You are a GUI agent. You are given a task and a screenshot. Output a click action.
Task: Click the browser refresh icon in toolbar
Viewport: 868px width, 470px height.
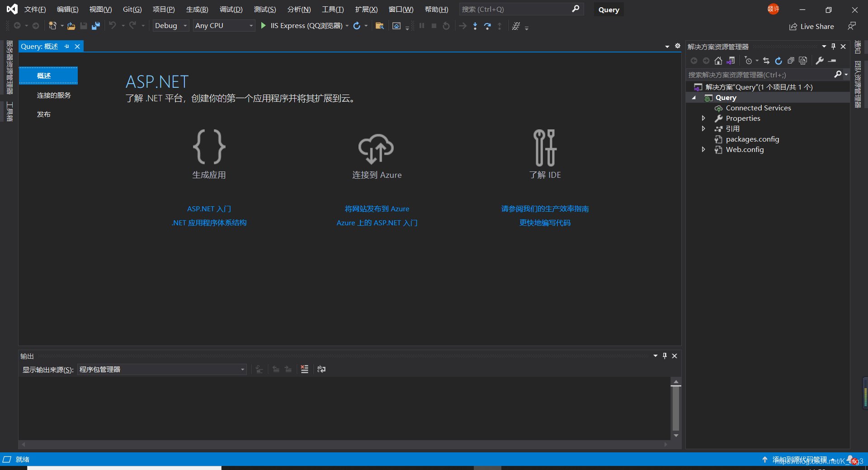[x=357, y=26]
